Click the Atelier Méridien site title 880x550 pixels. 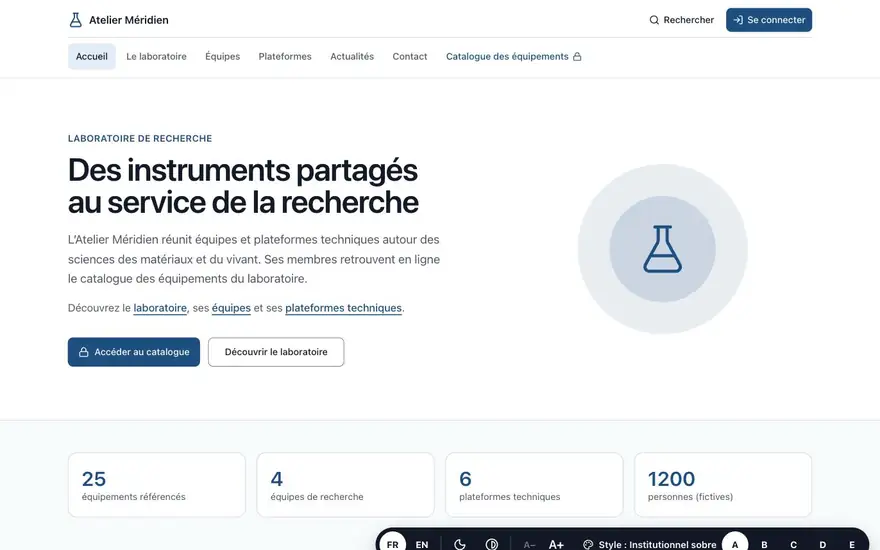(x=129, y=20)
